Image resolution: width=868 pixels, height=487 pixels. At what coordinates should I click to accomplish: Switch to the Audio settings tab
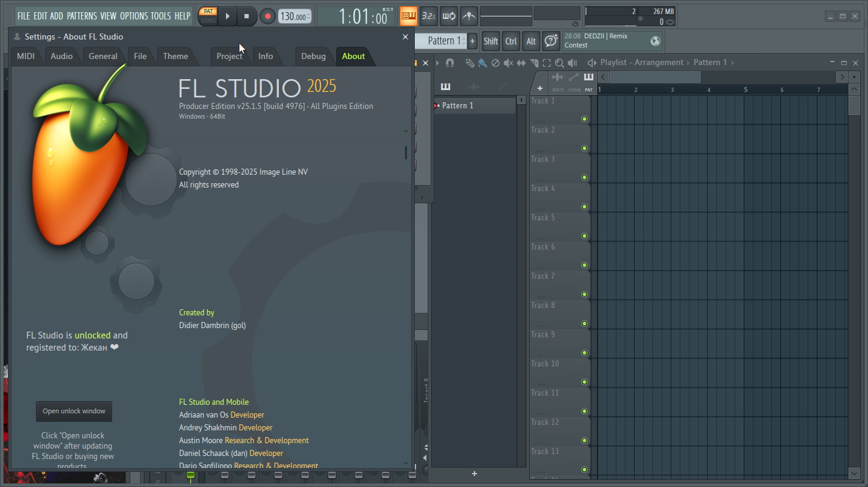tap(62, 56)
